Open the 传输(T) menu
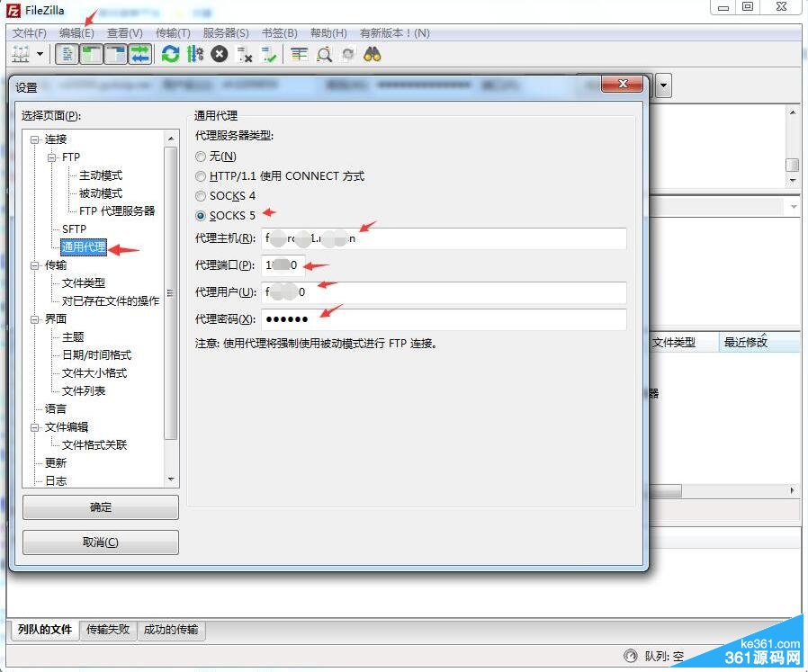808x672 pixels. (173, 33)
